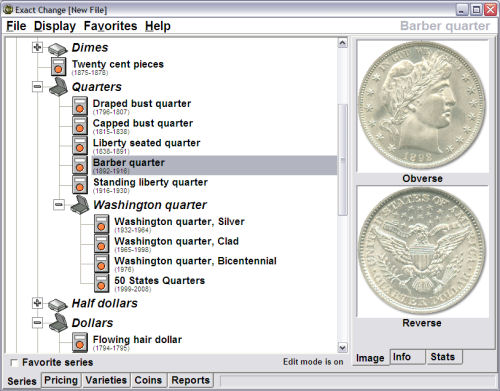
Task: Click the Barber quarter series icon
Action: tap(80, 165)
